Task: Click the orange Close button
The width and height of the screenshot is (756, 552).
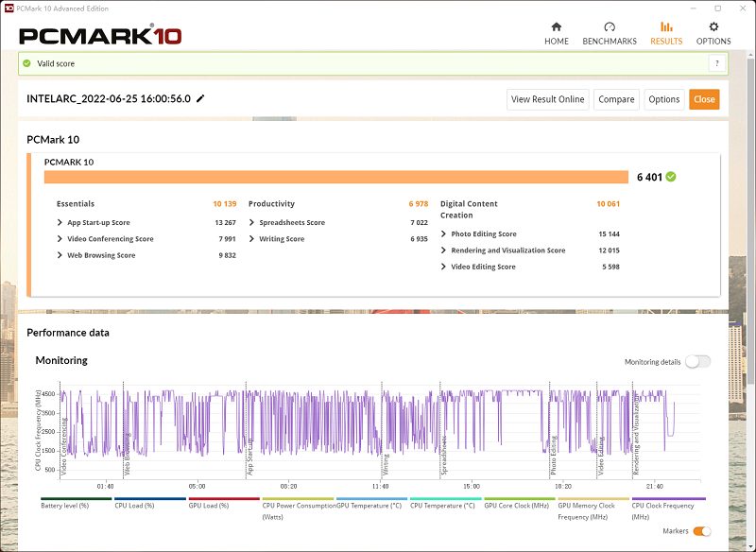Action: click(703, 99)
